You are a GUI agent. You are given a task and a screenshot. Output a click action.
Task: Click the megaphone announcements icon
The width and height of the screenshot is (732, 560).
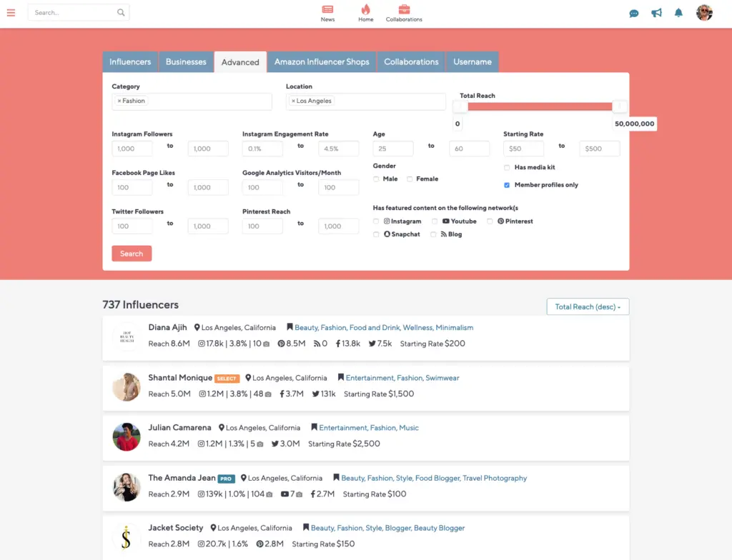pos(656,13)
